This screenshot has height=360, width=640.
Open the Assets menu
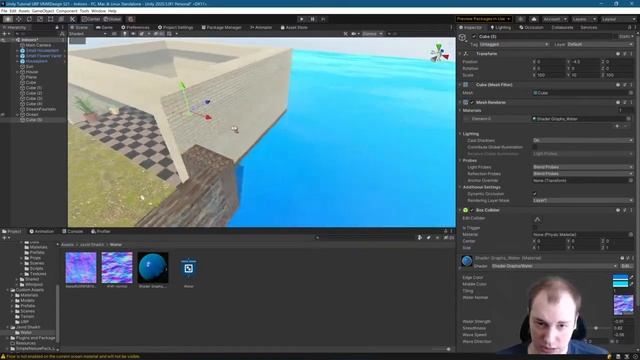24,11
